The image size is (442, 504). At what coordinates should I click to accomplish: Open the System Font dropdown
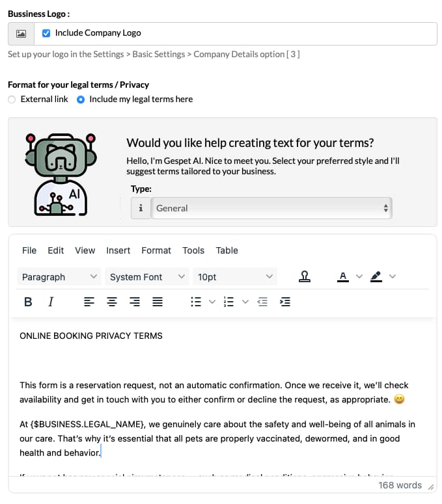point(147,277)
